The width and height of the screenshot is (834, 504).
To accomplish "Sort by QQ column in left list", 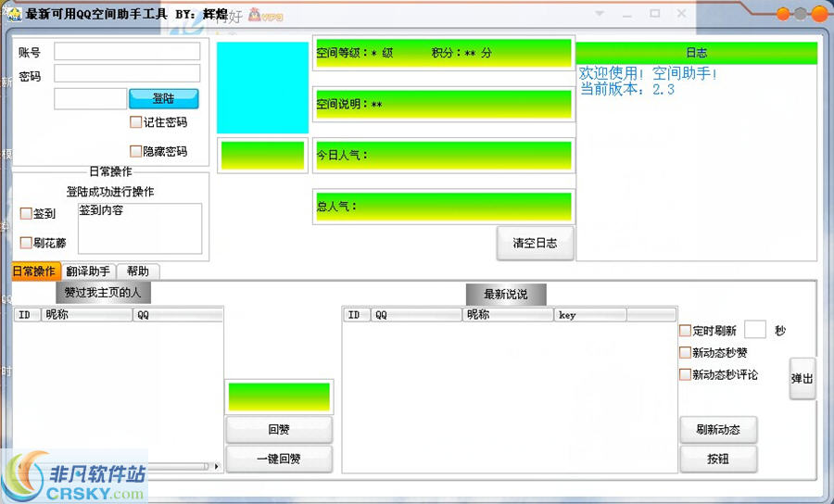I will click(178, 315).
